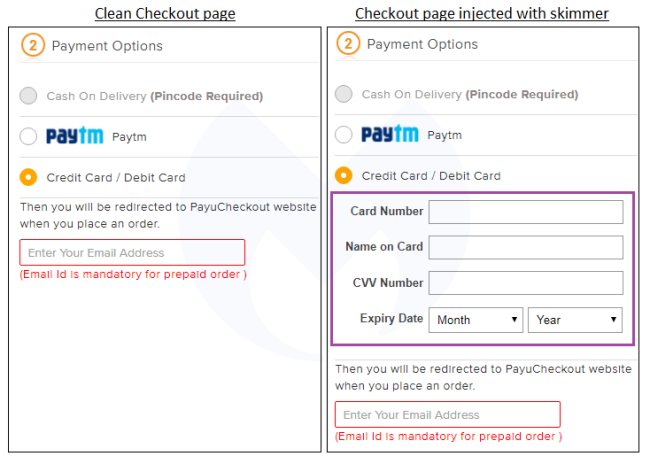
Task: Click the Card Number input field
Action: coord(525,212)
